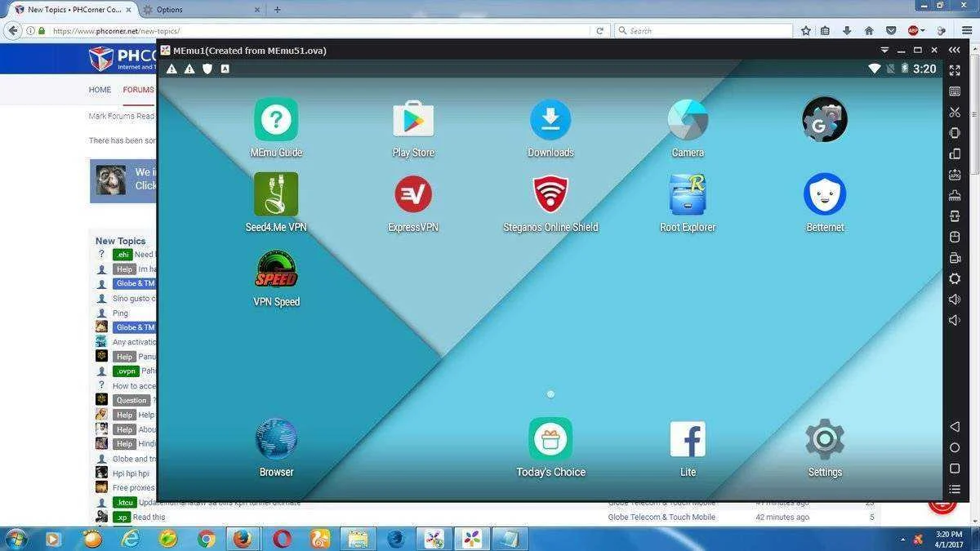Screen dimensions: 980x551
Task: Open Google Chrome from the taskbar
Action: click(x=206, y=539)
